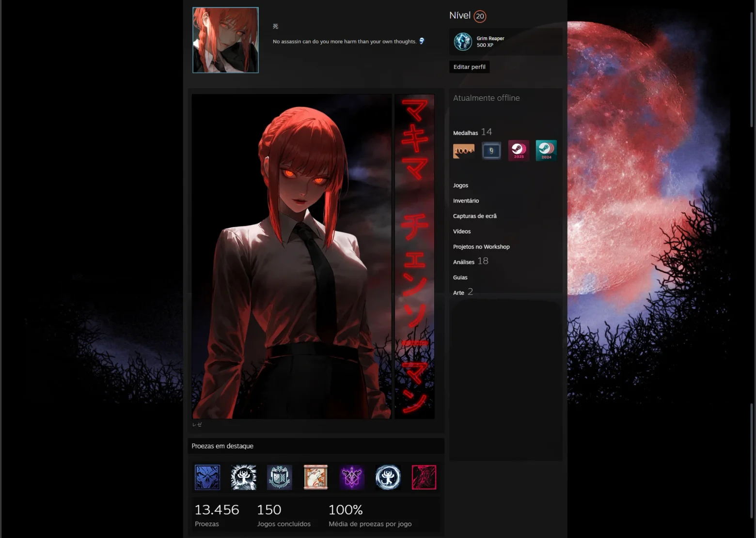The width and height of the screenshot is (756, 538).
Task: Open the 100+ games owned badge
Action: tap(464, 151)
